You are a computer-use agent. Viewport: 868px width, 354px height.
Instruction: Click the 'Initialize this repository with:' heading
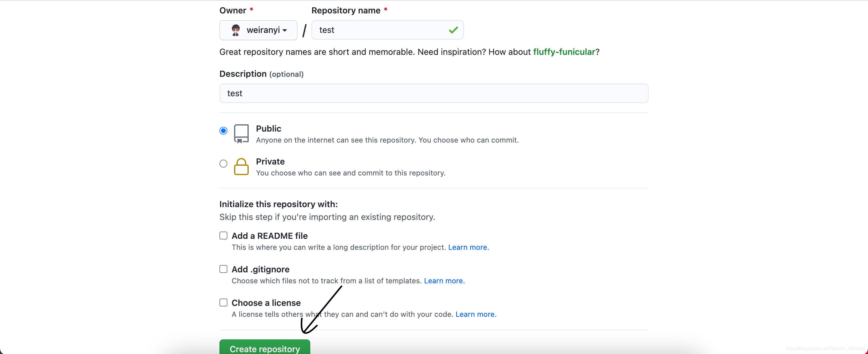(x=278, y=204)
